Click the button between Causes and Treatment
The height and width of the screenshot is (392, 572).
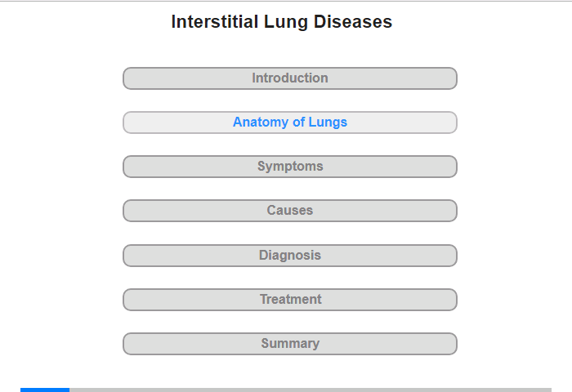[290, 256]
